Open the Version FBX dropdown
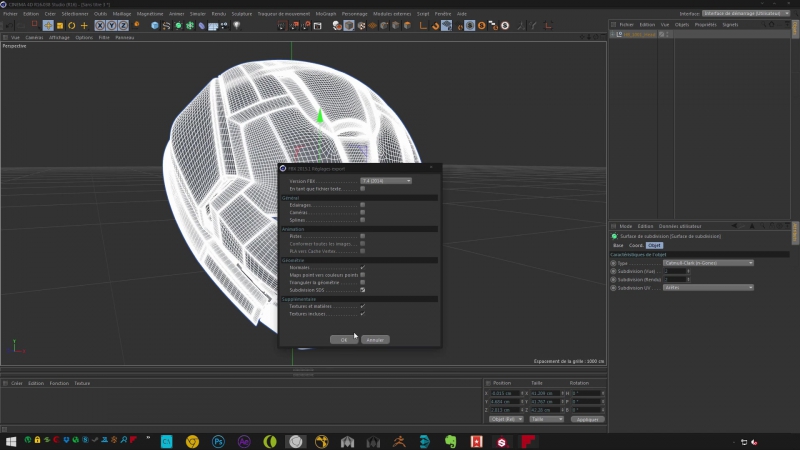Image resolution: width=800 pixels, height=450 pixels. pos(386,181)
